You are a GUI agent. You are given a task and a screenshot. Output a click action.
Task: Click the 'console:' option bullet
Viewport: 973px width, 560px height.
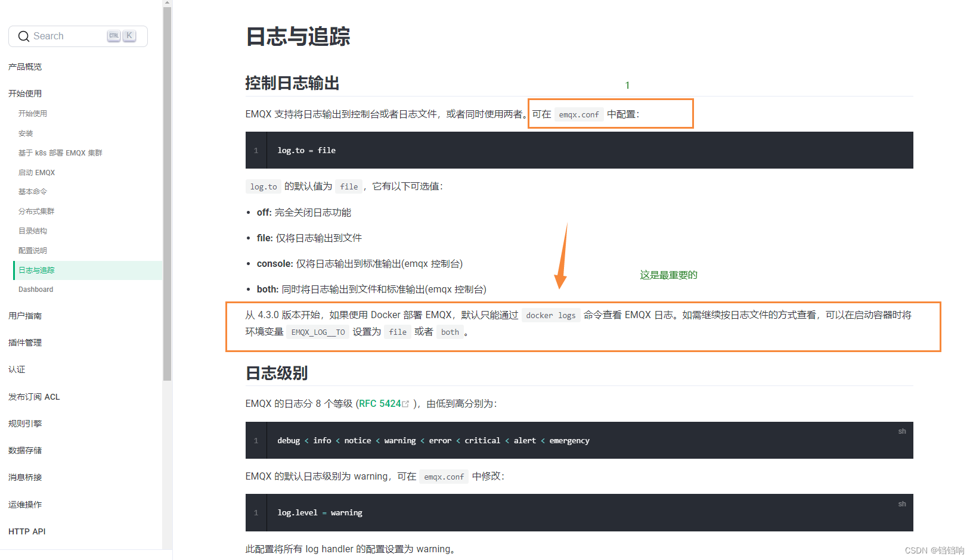(x=360, y=264)
